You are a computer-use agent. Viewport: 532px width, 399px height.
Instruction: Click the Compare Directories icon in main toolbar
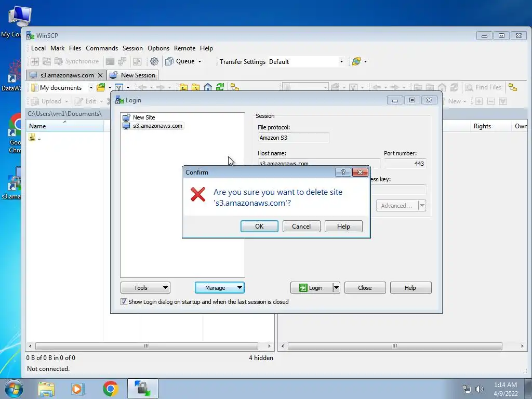(x=35, y=61)
